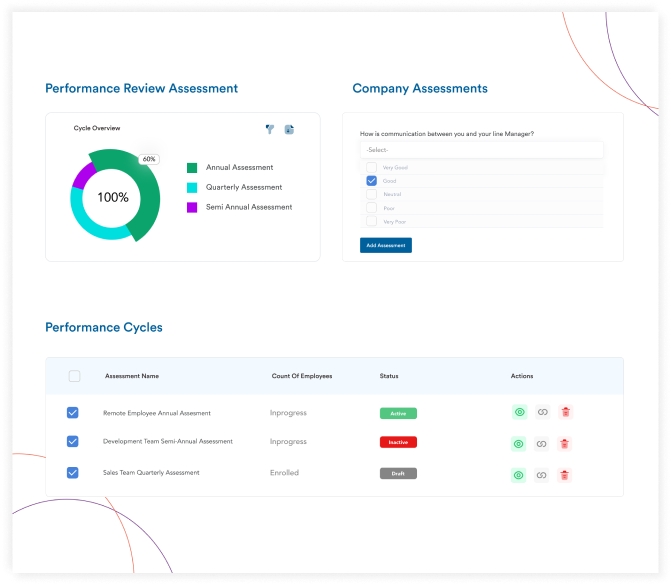Open Remote Employee Annual Assesment row name
This screenshot has height=586, width=671.
(157, 413)
